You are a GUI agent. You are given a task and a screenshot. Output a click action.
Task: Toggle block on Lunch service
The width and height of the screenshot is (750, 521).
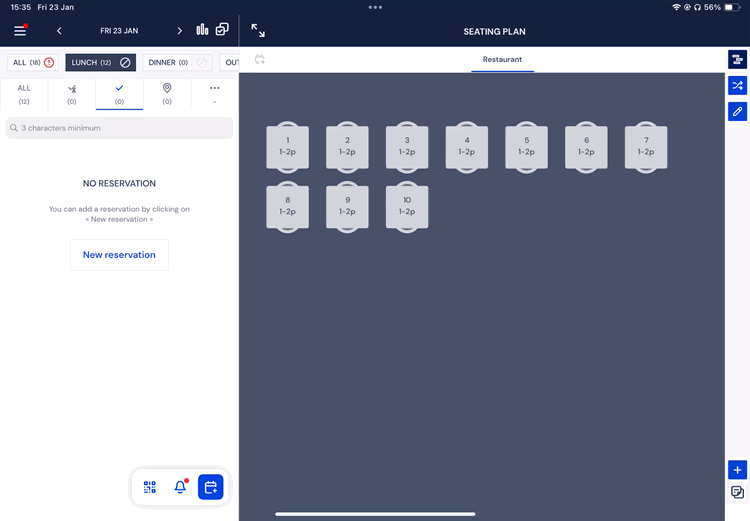pyautogui.click(x=125, y=63)
